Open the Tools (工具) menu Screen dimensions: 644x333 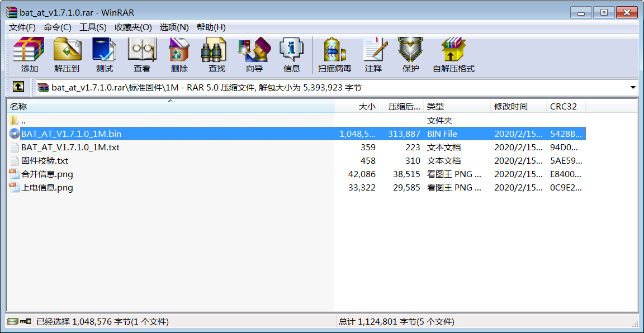(x=93, y=27)
